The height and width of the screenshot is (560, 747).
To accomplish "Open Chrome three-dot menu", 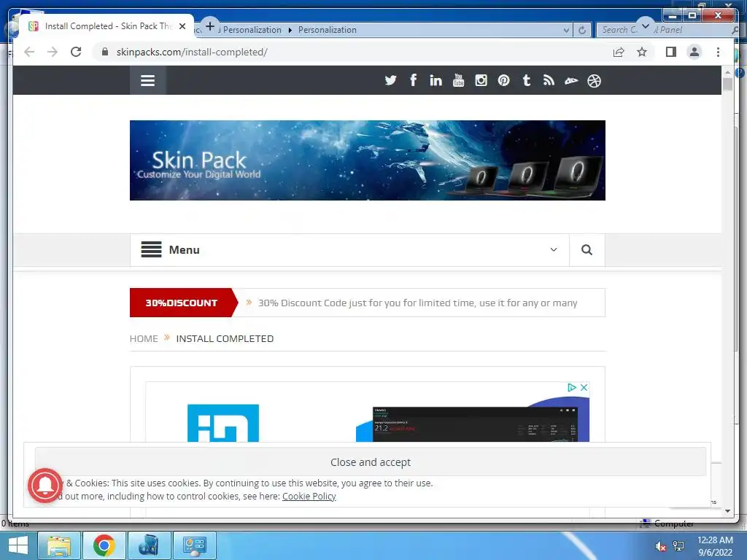I will pyautogui.click(x=718, y=52).
